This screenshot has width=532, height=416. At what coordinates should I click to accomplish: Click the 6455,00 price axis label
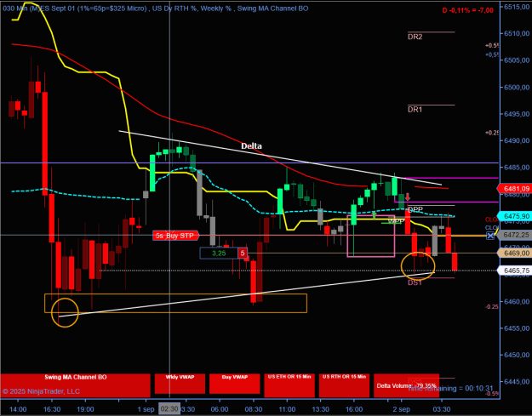pos(517,328)
